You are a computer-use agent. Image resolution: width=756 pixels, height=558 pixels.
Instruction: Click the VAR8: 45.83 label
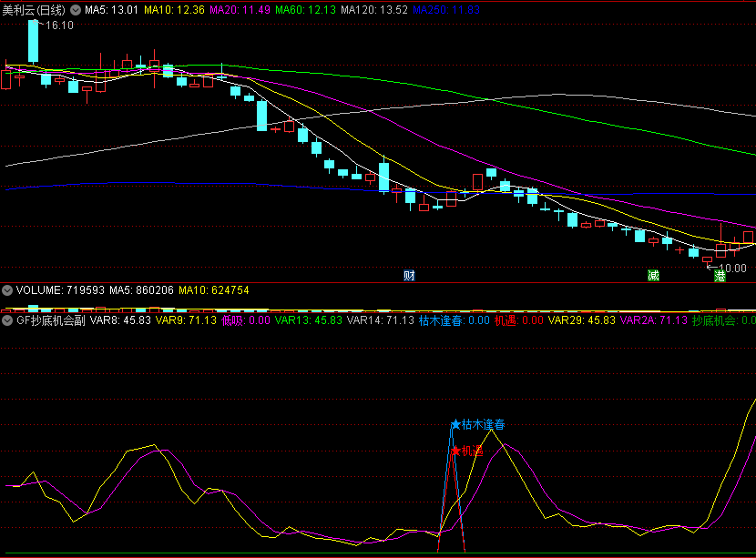120,320
